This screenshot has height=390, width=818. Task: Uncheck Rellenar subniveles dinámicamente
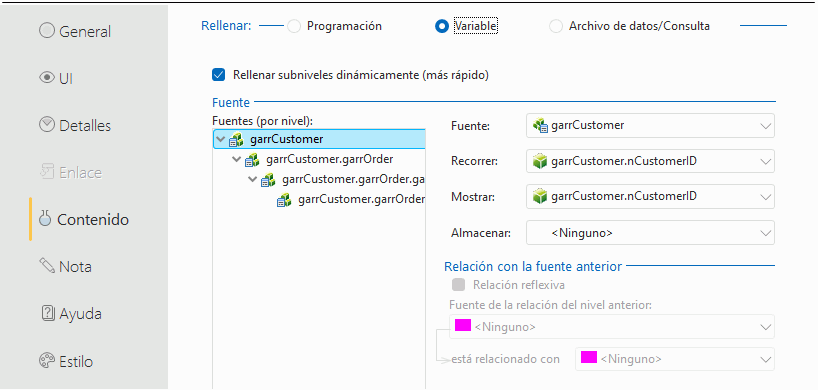point(219,75)
